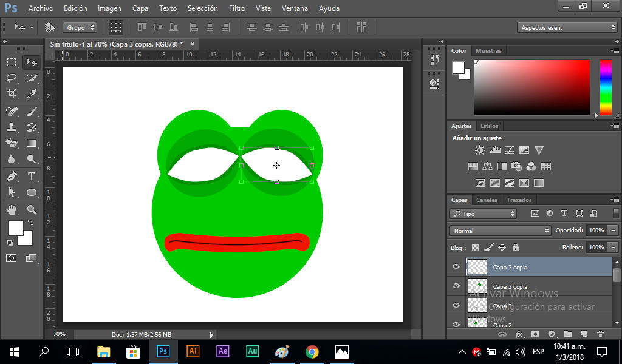622x364 pixels.
Task: Select the Path Selection arrow tool
Action: pos(12,192)
